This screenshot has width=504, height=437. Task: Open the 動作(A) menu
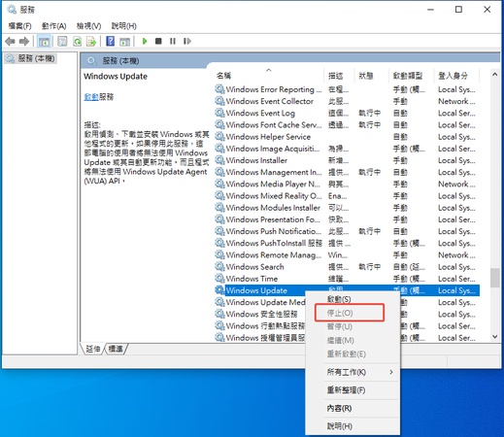54,26
